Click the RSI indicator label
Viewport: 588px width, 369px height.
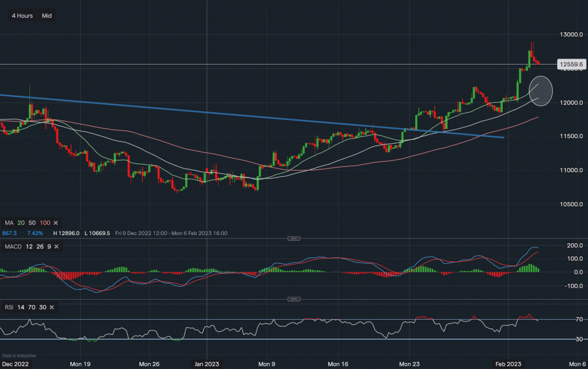tap(8, 307)
